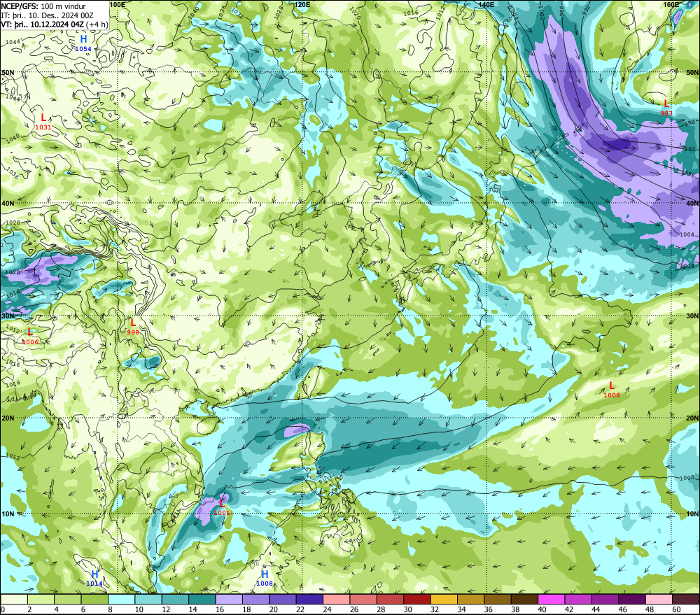The height and width of the screenshot is (615, 700).
Task: Select the pale yellow 0–2 legend swatch
Action: [x=14, y=599]
